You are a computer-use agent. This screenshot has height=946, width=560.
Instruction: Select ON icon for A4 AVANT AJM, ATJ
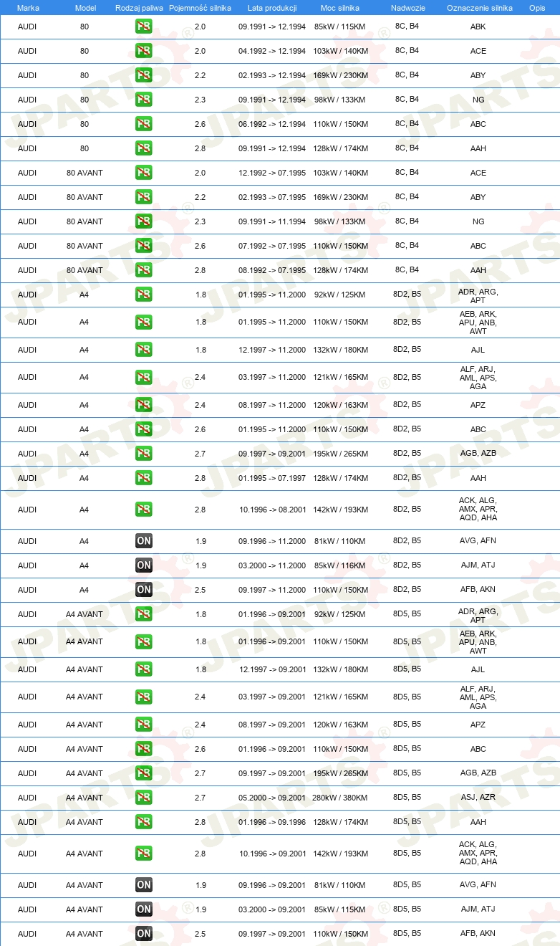coord(144,909)
